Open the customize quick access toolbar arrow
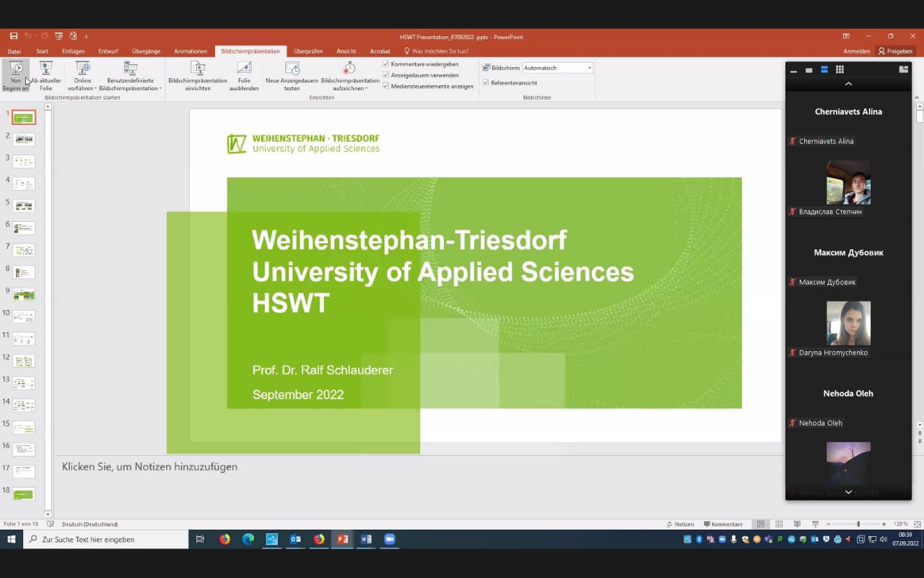 point(87,36)
